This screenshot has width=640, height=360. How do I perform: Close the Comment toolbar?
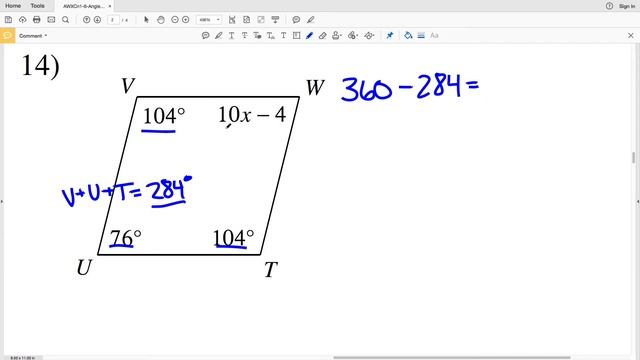click(631, 36)
